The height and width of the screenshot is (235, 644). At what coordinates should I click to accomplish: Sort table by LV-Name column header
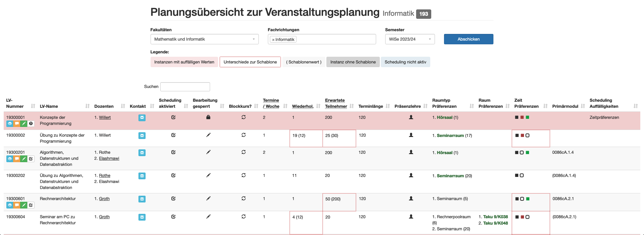pyautogui.click(x=49, y=106)
